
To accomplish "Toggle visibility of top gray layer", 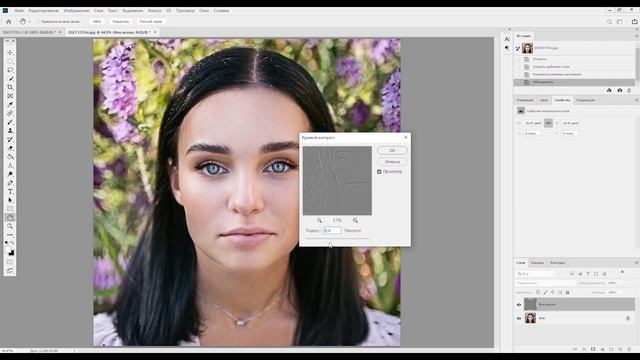I will pyautogui.click(x=519, y=304).
